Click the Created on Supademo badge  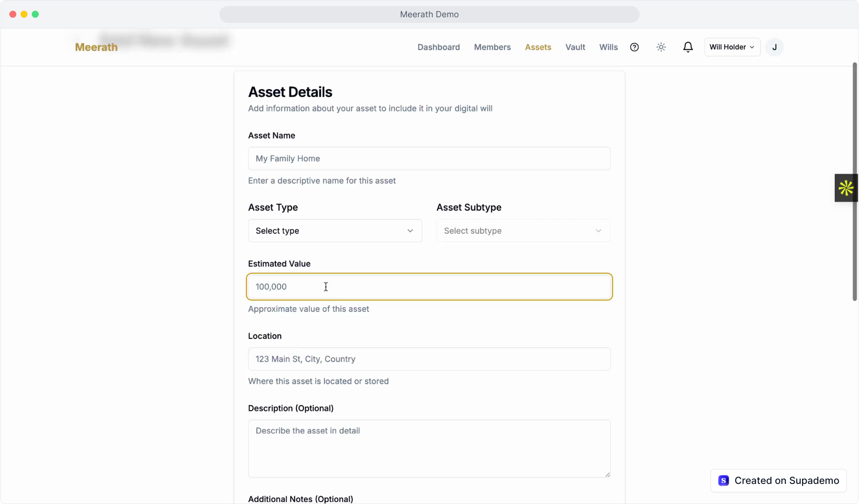click(778, 481)
